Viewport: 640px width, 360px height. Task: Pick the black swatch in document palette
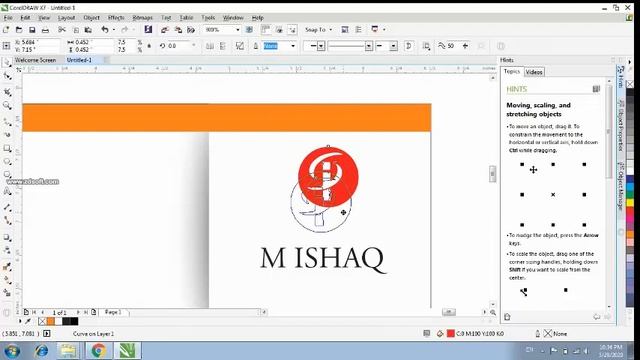tap(74, 322)
